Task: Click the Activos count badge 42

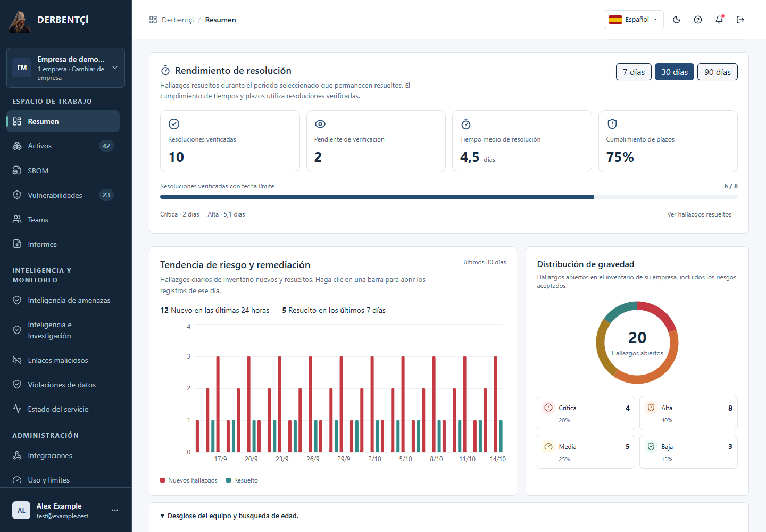Action: [x=106, y=146]
